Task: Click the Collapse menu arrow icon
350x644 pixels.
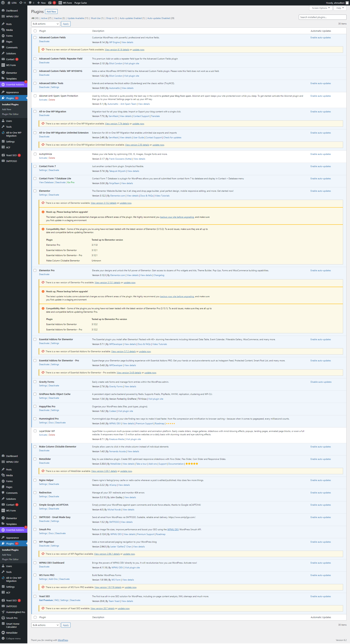Action: tap(3, 638)
